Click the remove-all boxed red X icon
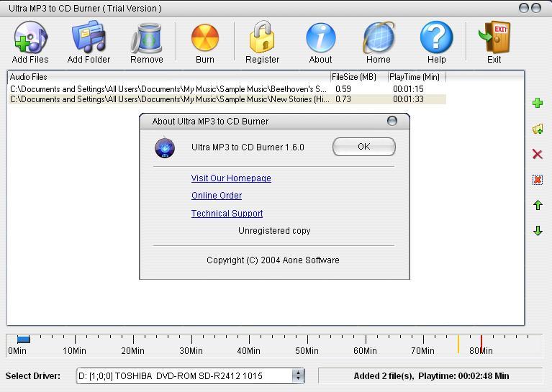The height and width of the screenshot is (392, 552). (538, 180)
